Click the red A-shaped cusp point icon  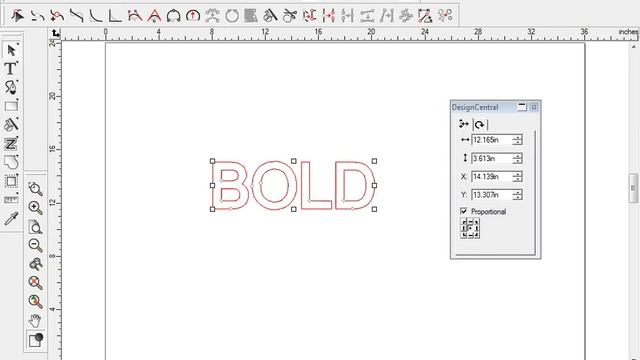[x=154, y=16]
